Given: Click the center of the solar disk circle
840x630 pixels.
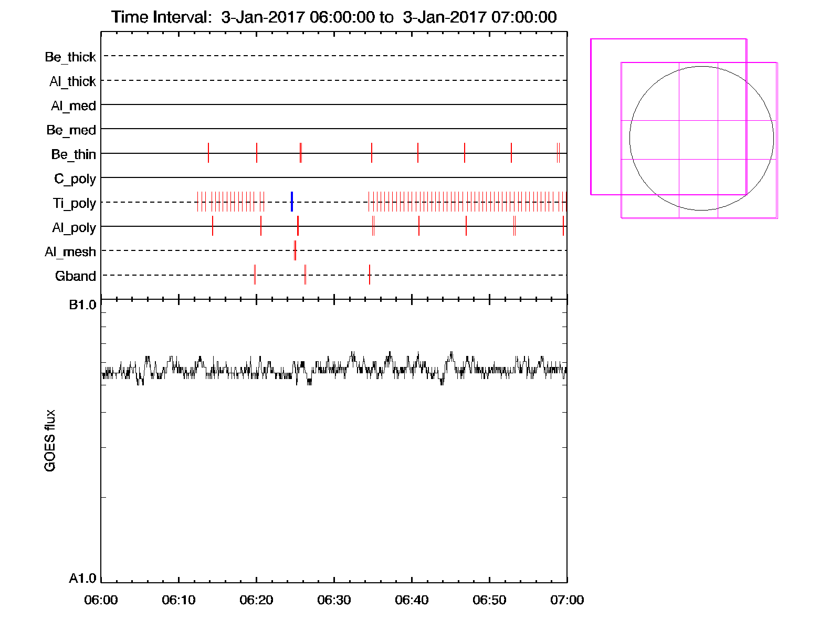Looking at the screenshot, I should pos(701,138).
